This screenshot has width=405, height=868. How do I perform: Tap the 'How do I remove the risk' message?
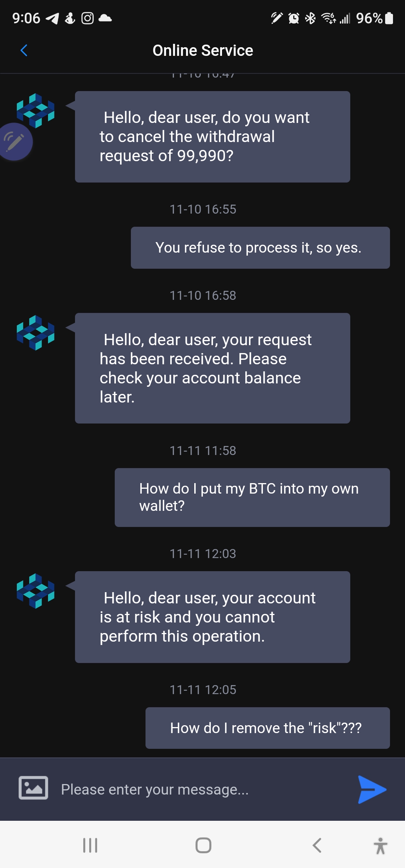coord(267,728)
